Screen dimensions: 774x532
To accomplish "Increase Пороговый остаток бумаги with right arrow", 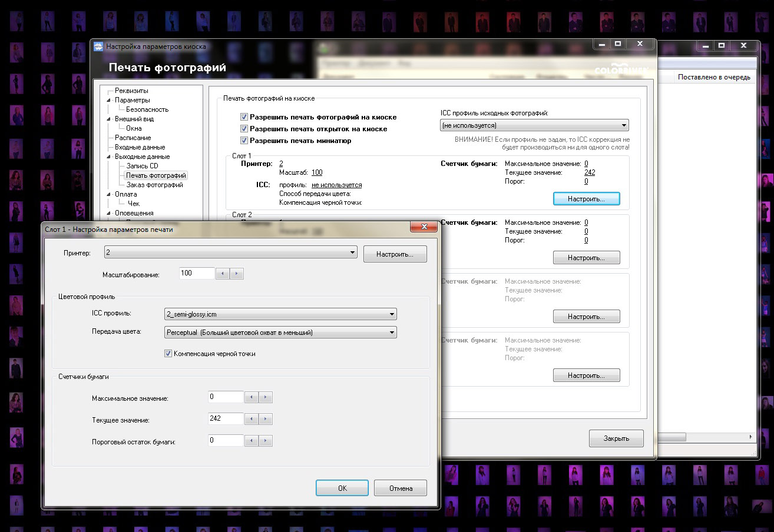I will [x=266, y=441].
